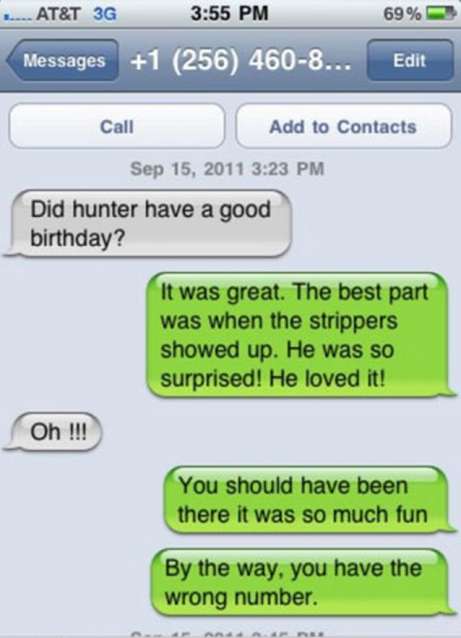Screen dimensions: 461x638
Task: Tap the AT&T carrier label
Action: pos(57,14)
